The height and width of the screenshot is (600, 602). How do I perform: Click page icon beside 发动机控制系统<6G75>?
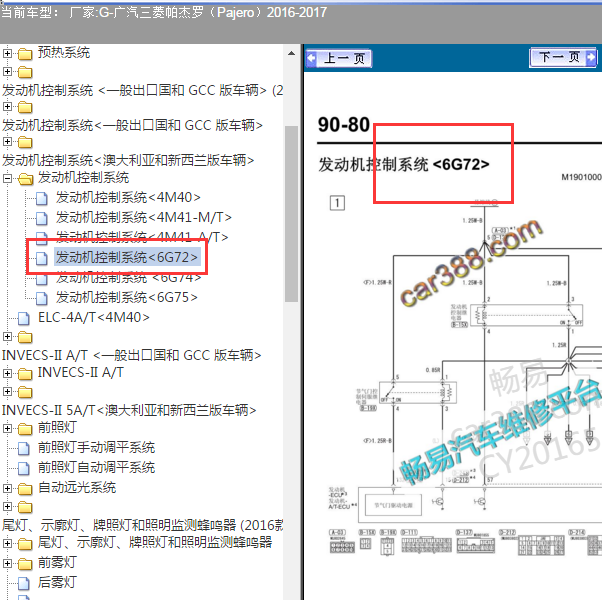[41, 298]
